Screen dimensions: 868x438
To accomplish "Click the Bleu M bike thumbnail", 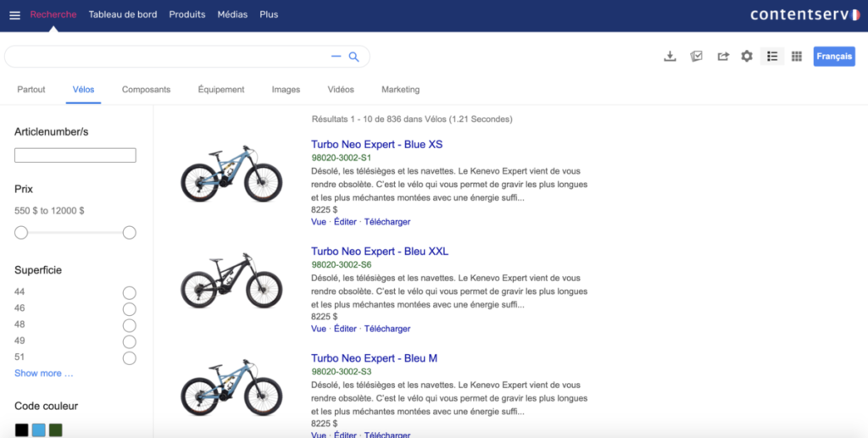I will [x=231, y=388].
